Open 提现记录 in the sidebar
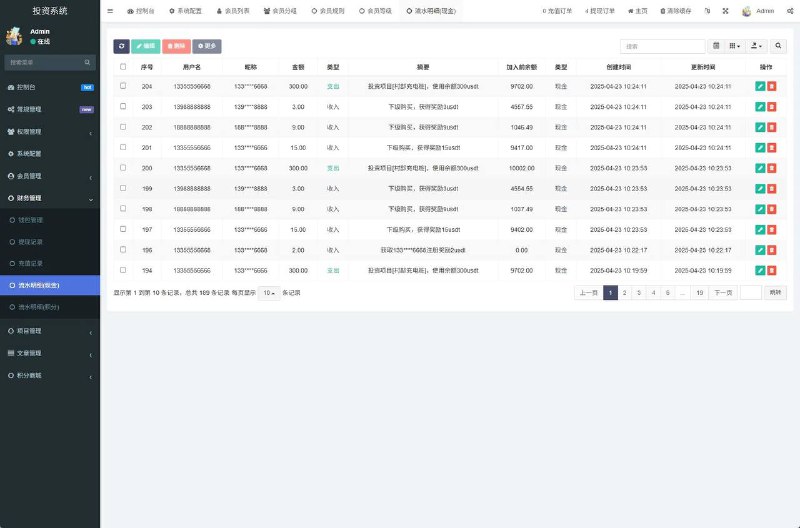800x528 pixels. coord(50,242)
